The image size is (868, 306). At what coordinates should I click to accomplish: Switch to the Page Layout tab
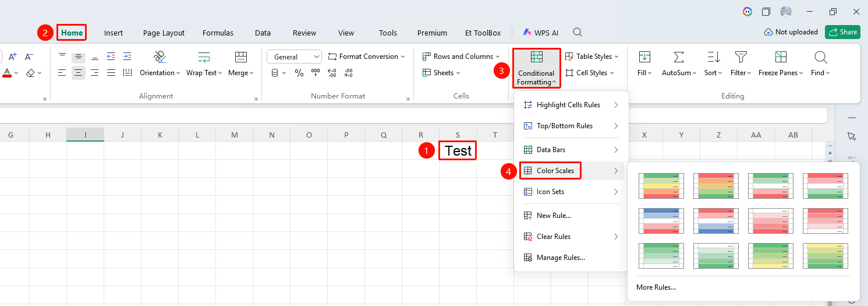click(x=164, y=33)
